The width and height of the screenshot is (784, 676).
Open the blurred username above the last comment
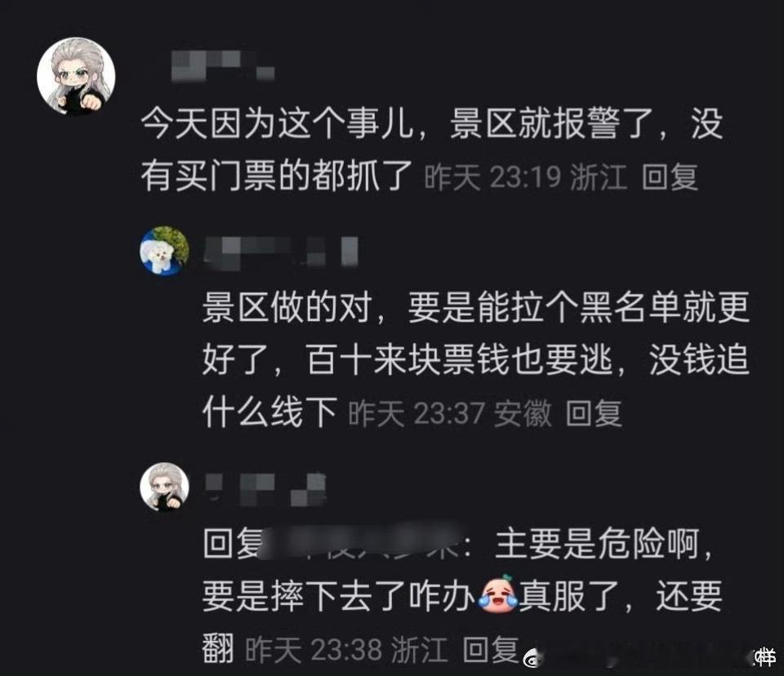pyautogui.click(x=266, y=489)
